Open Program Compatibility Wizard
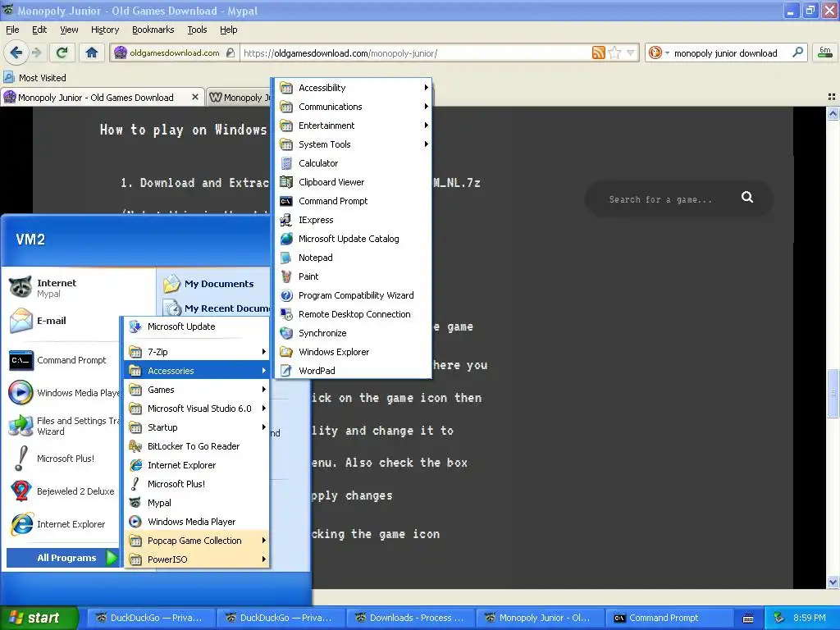Viewport: 840px width, 630px height. point(353,295)
